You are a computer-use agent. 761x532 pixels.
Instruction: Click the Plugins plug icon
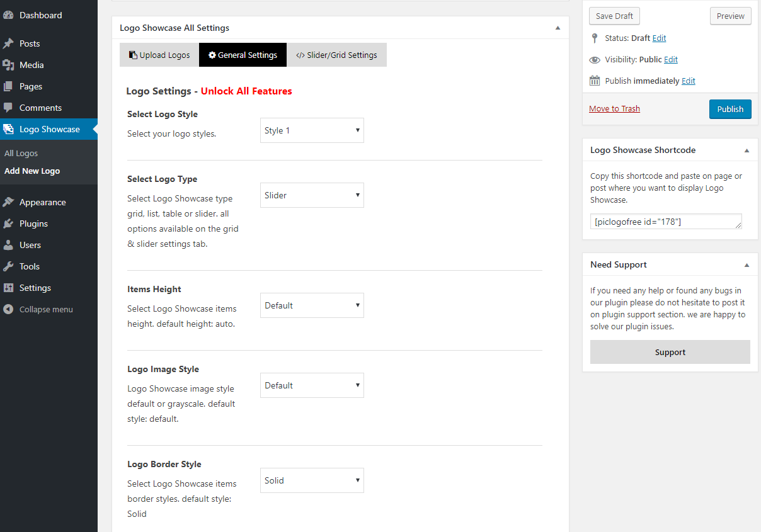8,224
